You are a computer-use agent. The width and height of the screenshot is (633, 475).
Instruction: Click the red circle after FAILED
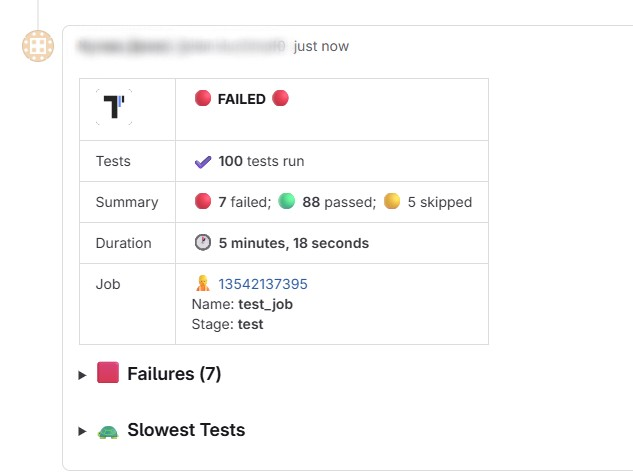tap(280, 99)
